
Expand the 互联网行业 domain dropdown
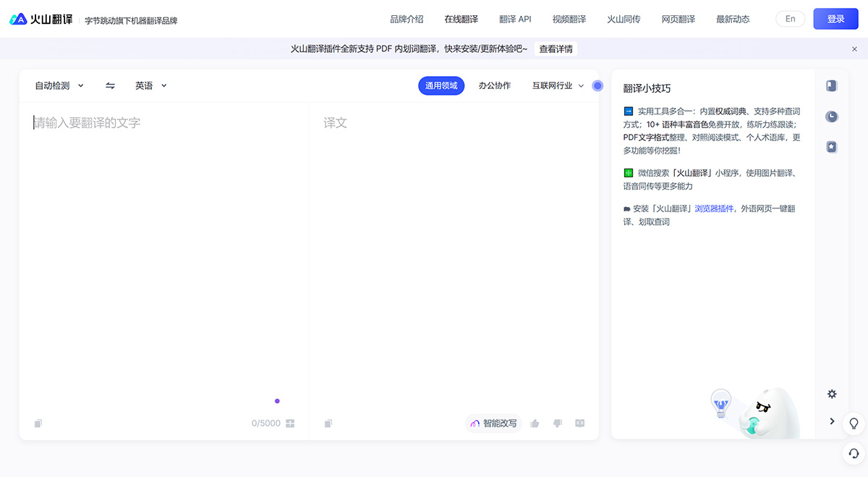(581, 85)
